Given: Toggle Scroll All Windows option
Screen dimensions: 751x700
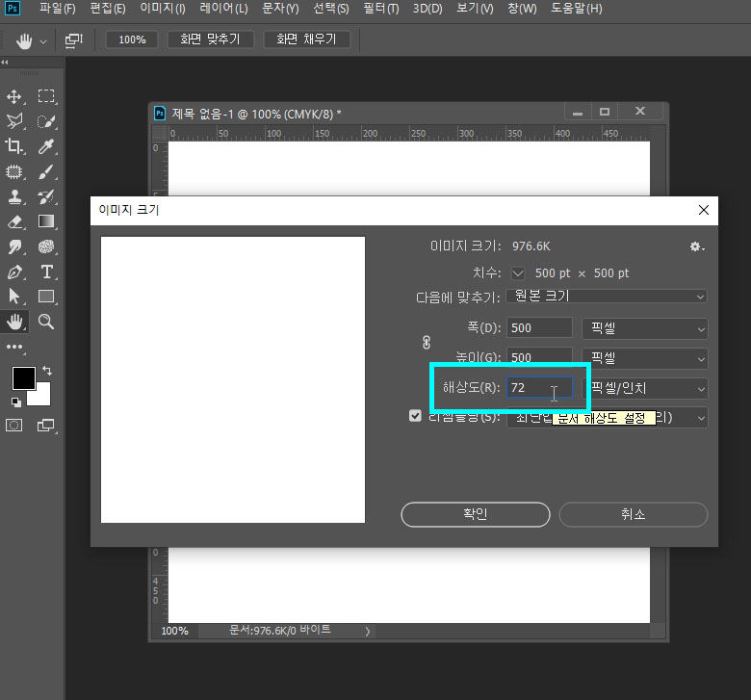Looking at the screenshot, I should (74, 39).
